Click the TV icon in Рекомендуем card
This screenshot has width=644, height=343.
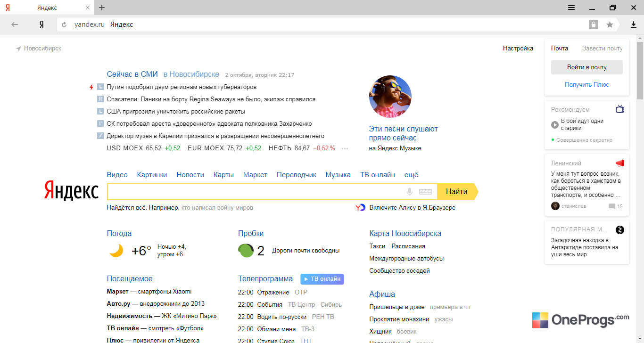(x=620, y=109)
